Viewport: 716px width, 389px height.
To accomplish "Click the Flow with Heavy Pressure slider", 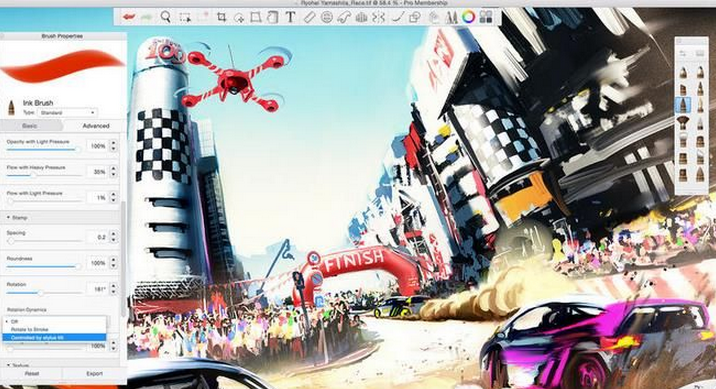I will [x=43, y=175].
